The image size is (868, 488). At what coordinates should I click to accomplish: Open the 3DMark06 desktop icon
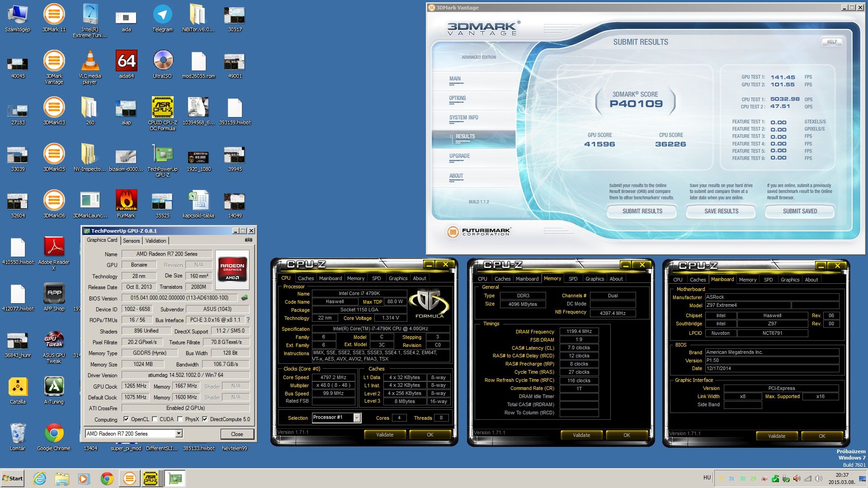pyautogui.click(x=54, y=204)
